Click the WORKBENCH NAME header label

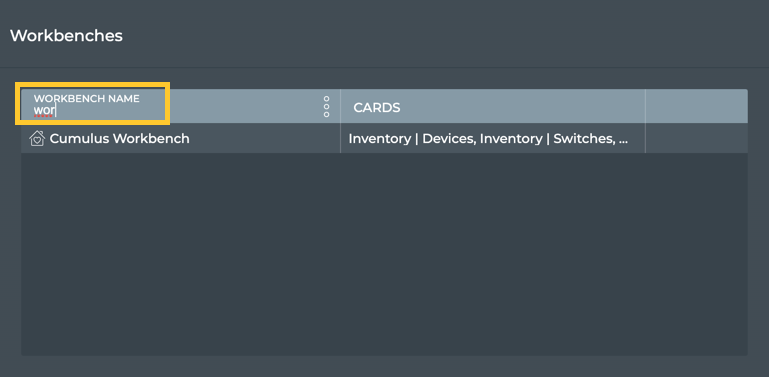point(86,99)
